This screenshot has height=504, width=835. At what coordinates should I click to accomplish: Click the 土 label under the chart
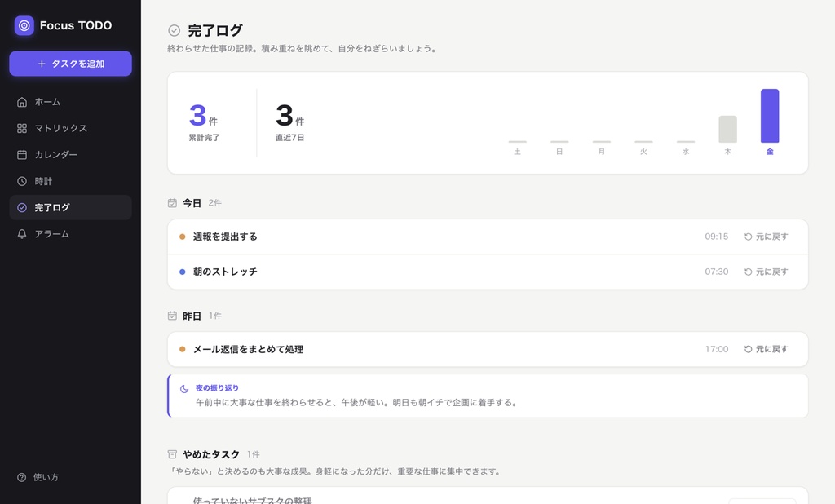(x=517, y=152)
